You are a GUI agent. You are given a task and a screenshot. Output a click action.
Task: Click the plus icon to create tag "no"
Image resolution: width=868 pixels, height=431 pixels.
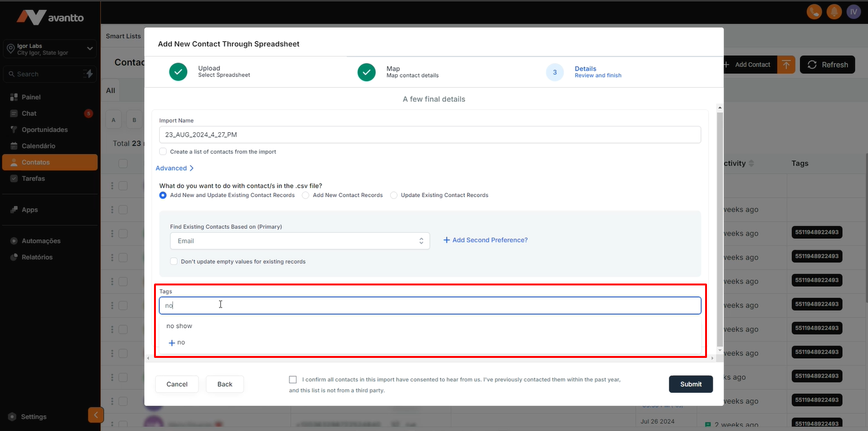point(172,343)
